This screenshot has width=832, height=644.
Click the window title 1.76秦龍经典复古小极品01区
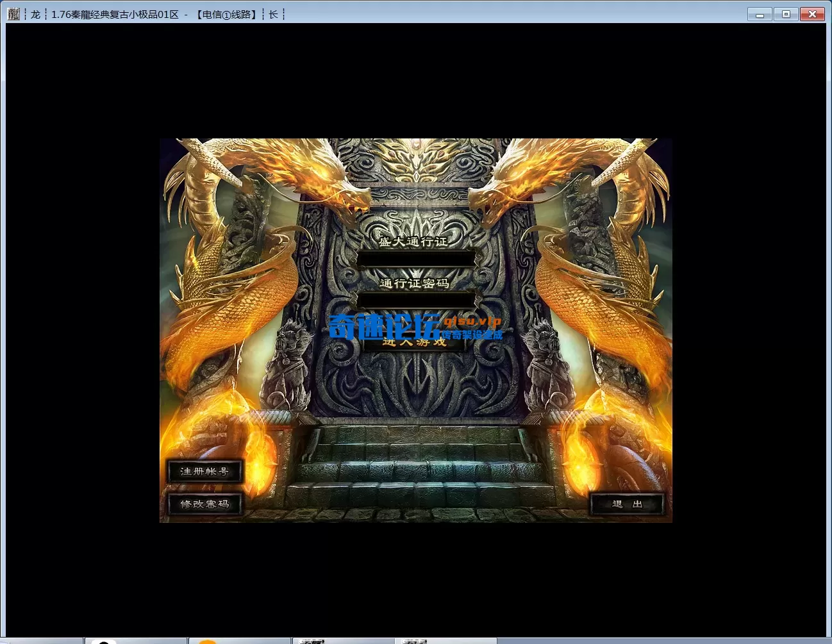[115, 14]
